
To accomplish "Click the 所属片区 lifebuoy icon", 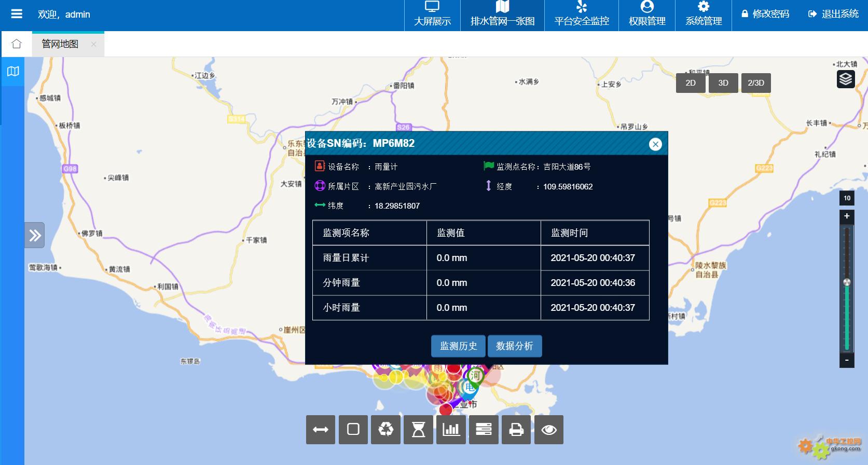I will point(320,186).
